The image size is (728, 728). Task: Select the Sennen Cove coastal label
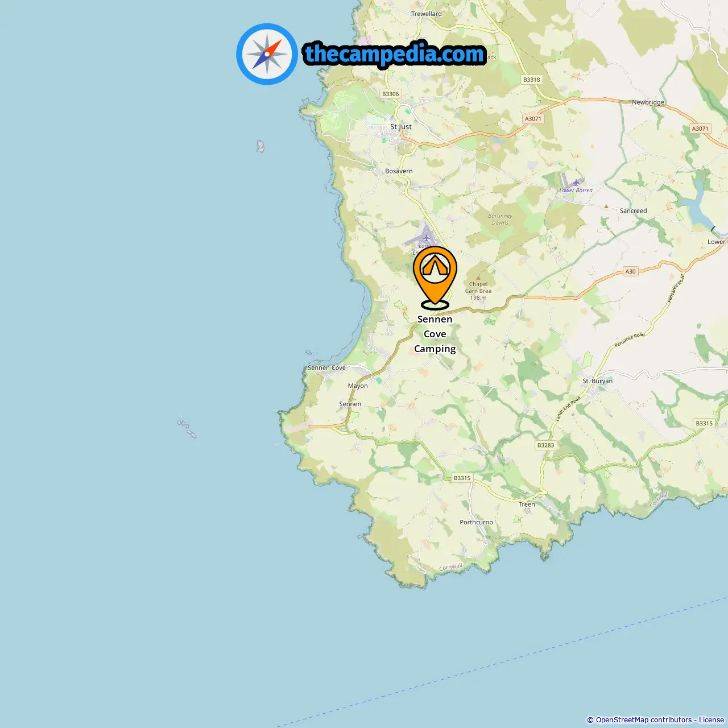coord(326,368)
